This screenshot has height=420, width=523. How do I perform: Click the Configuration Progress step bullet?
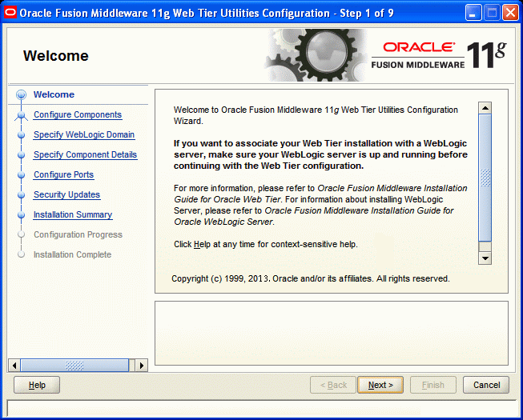[x=21, y=234]
